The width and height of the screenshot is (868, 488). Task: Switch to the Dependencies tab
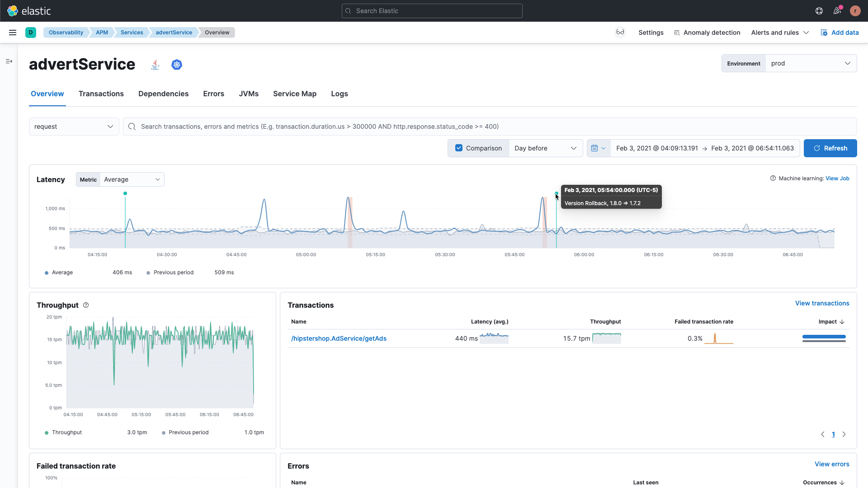point(164,94)
